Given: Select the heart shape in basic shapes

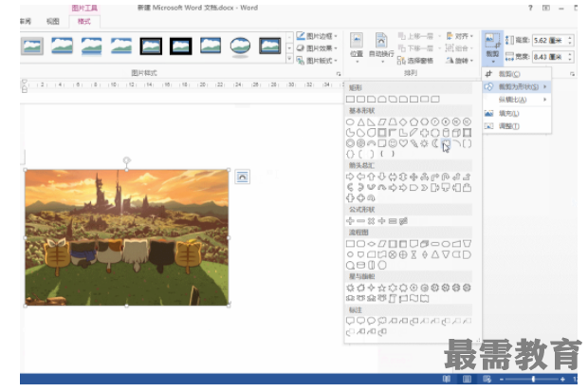Looking at the screenshot, I should (x=403, y=143).
